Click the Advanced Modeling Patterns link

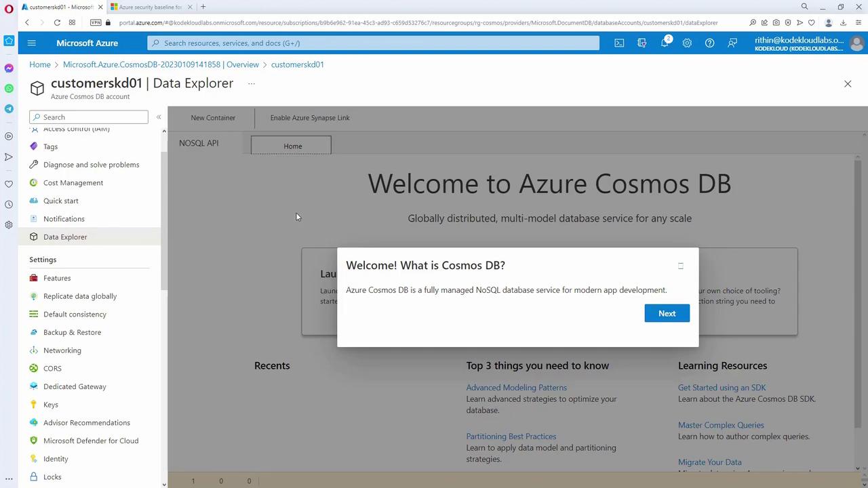[x=516, y=388]
